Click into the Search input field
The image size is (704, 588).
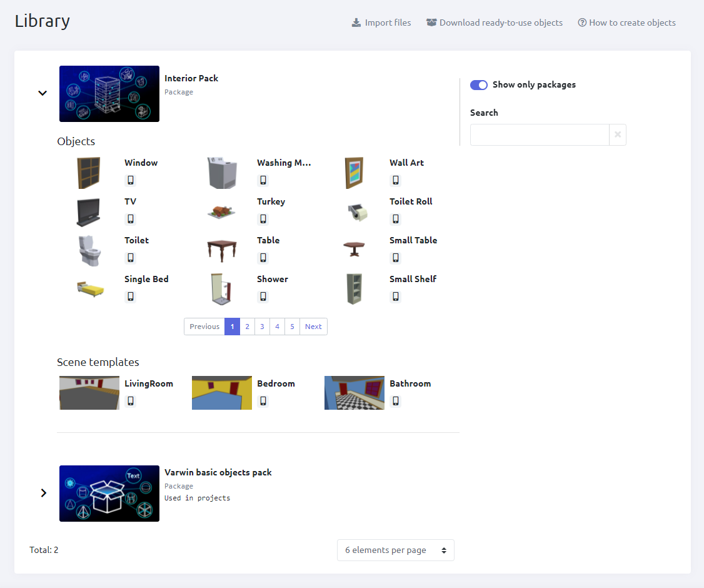pos(539,134)
